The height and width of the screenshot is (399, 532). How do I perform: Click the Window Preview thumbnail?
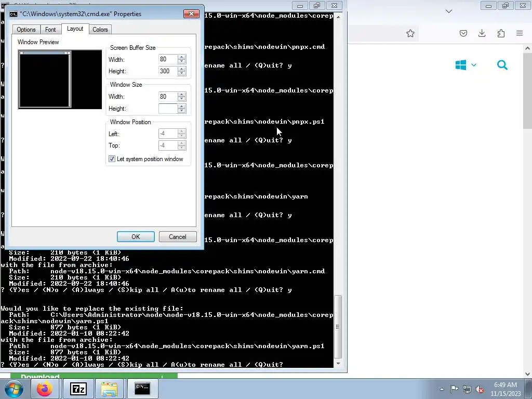click(x=60, y=79)
